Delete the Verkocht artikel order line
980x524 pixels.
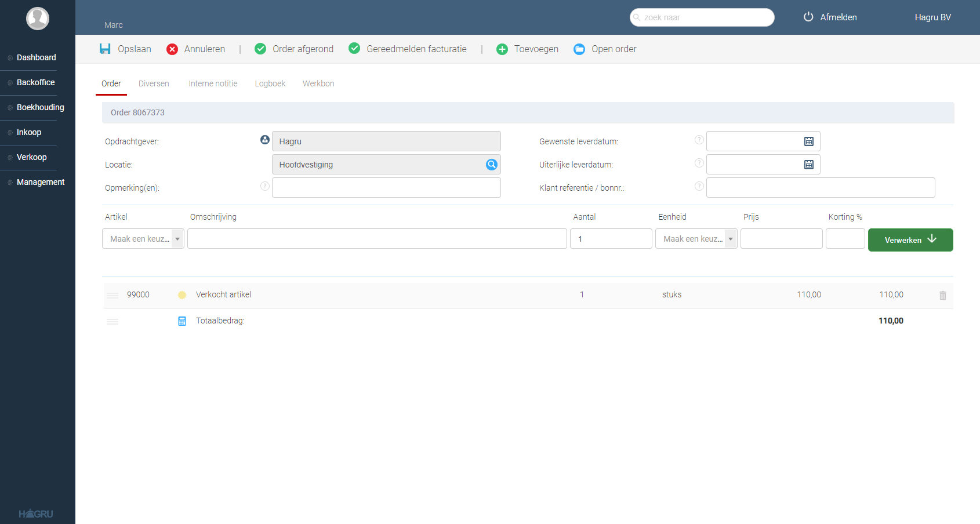tap(942, 296)
